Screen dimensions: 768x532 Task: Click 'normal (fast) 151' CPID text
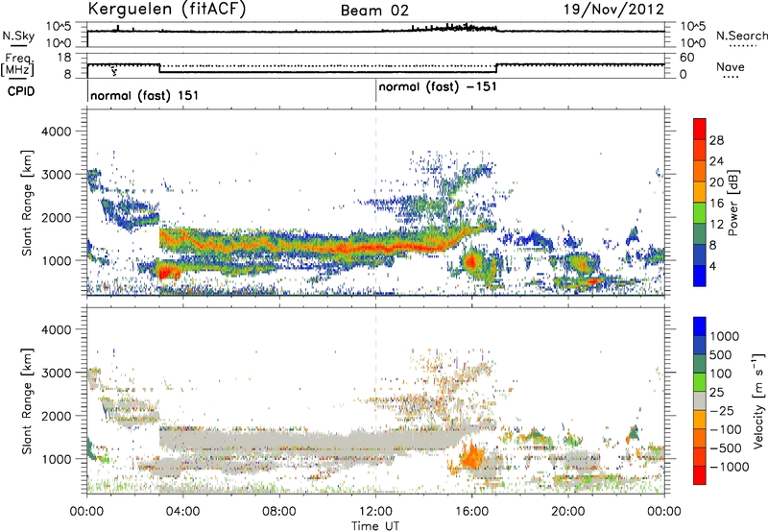[x=145, y=95]
